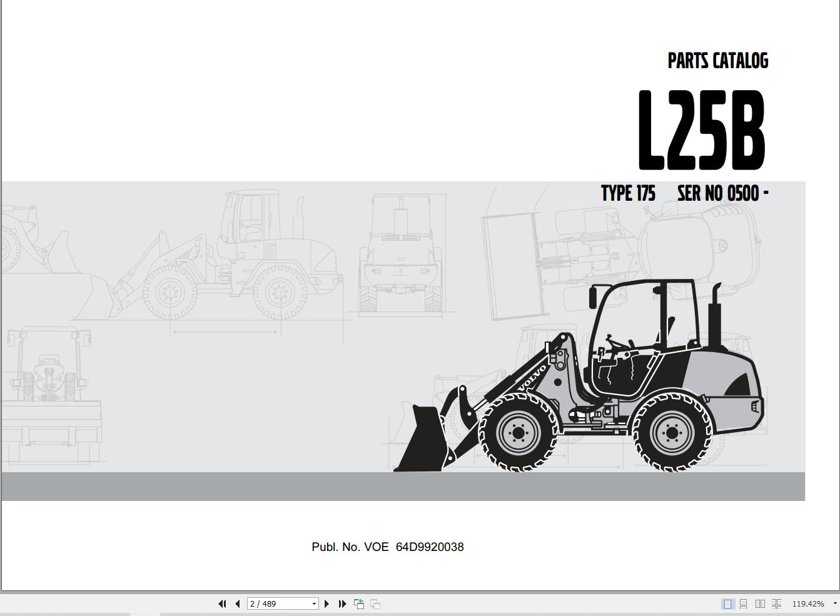Screen dimensions: 840x616
Task: Return to the previous view
Action: point(359,603)
